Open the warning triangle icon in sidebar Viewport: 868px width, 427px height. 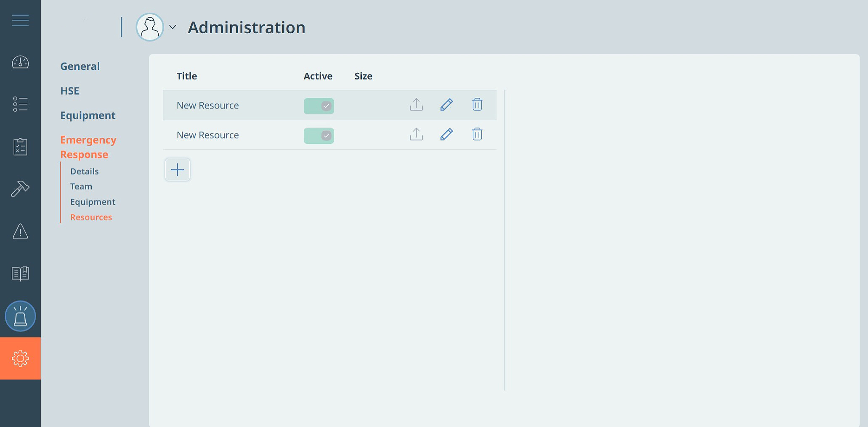tap(20, 231)
